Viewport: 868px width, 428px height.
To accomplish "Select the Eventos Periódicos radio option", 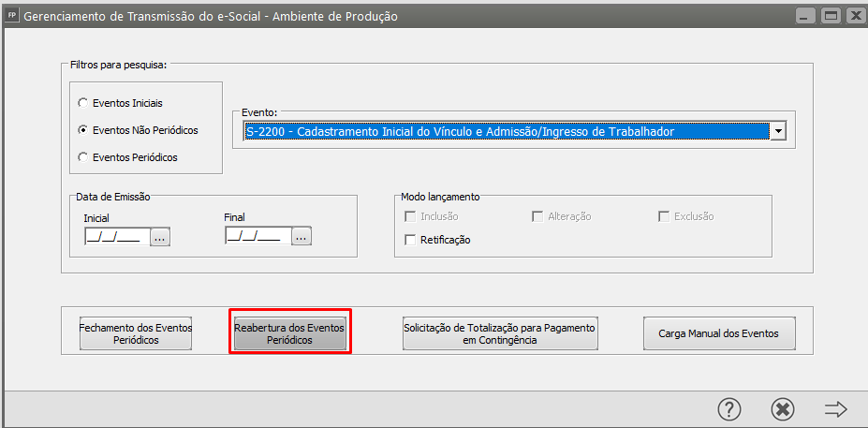I will [83, 157].
